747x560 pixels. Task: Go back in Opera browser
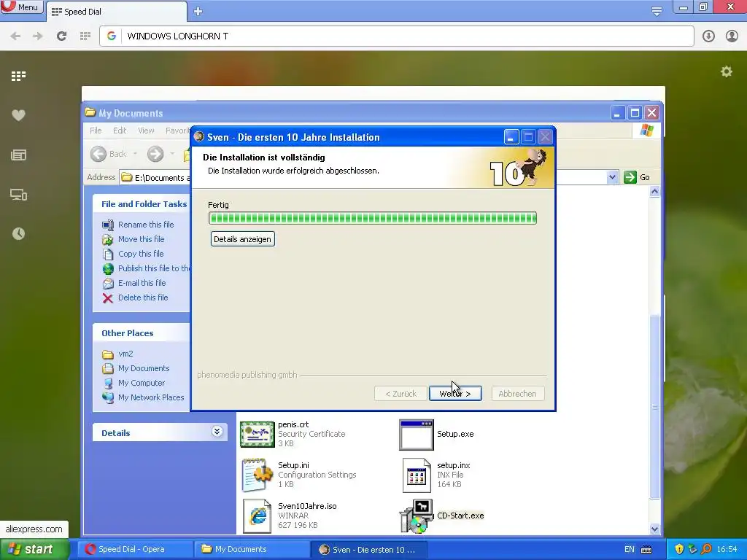pyautogui.click(x=15, y=36)
